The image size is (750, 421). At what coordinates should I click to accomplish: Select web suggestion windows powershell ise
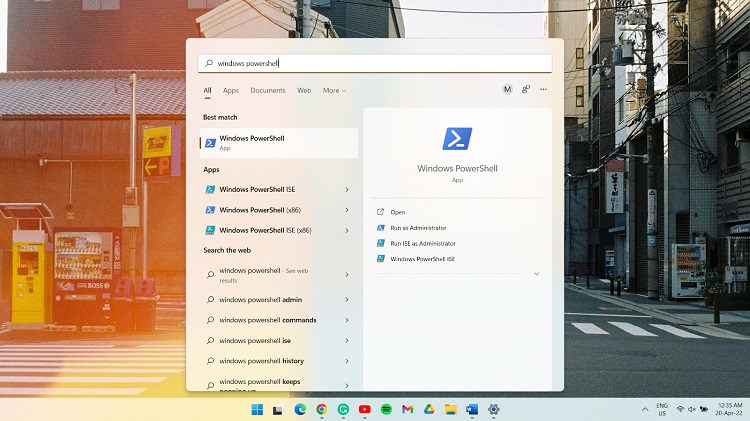(x=255, y=341)
